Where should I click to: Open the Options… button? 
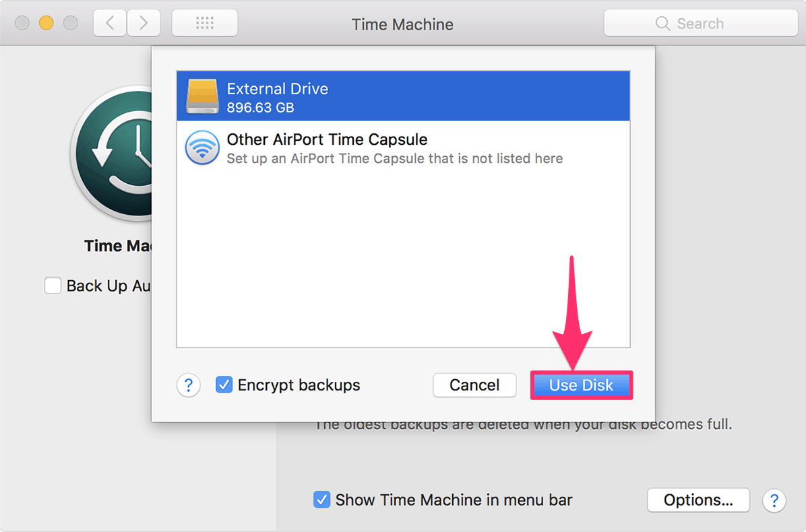coord(698,500)
